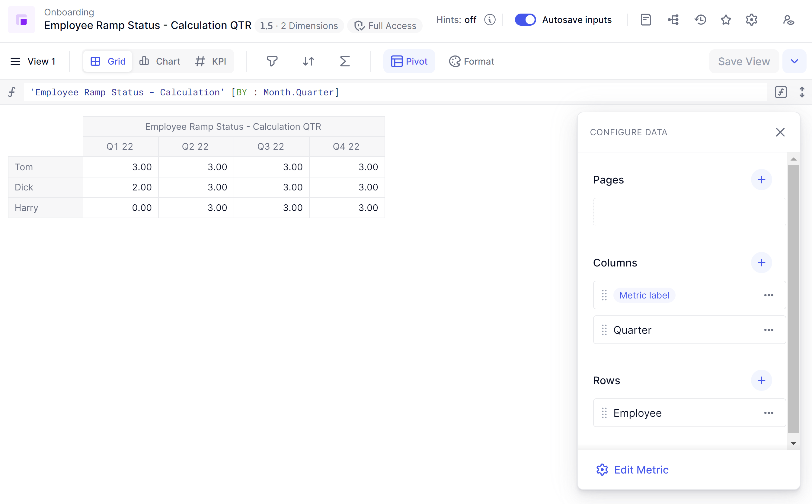Click the Onboarding breadcrumb link

[69, 12]
